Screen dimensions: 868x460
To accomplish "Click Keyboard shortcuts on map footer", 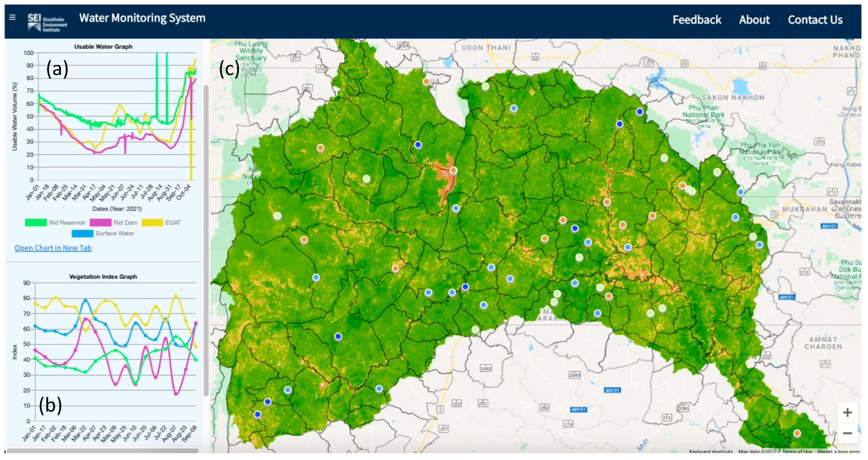I will tap(711, 452).
